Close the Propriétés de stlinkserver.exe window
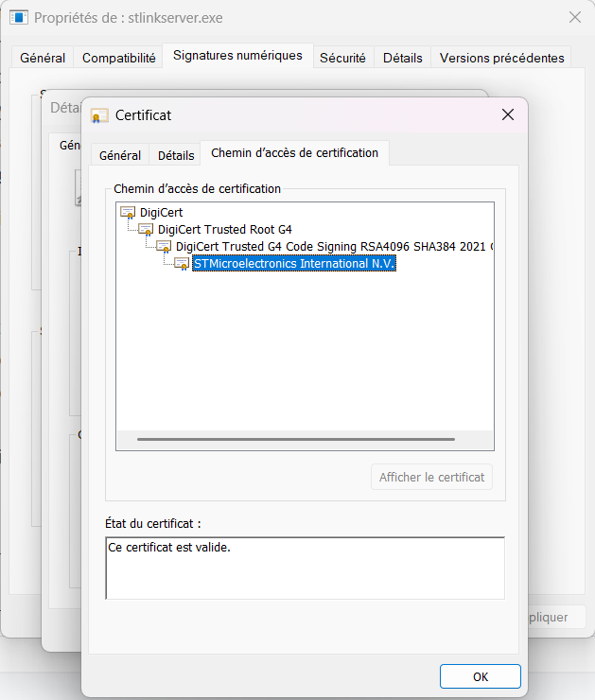The image size is (595, 700). 575,17
